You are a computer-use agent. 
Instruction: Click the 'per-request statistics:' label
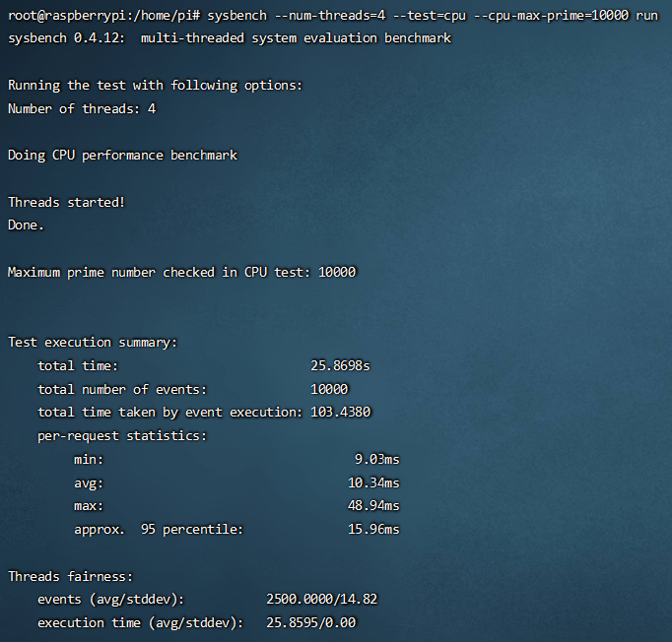coord(122,435)
